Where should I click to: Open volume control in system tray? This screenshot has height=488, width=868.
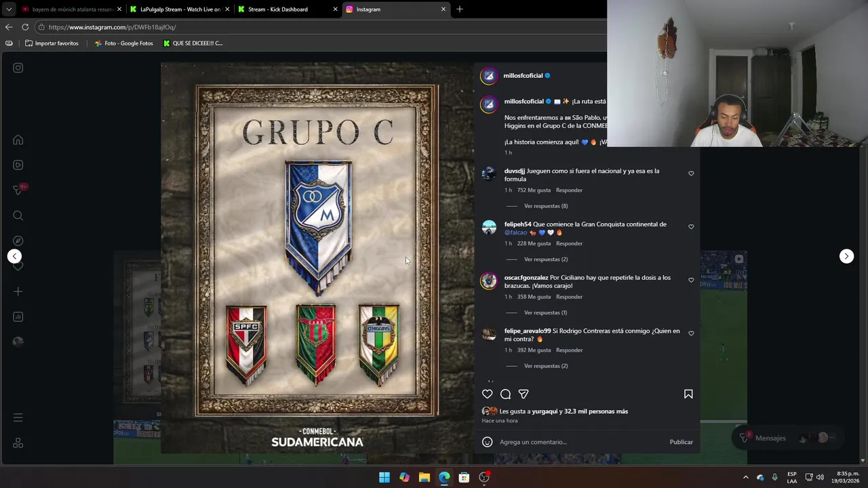click(820, 477)
